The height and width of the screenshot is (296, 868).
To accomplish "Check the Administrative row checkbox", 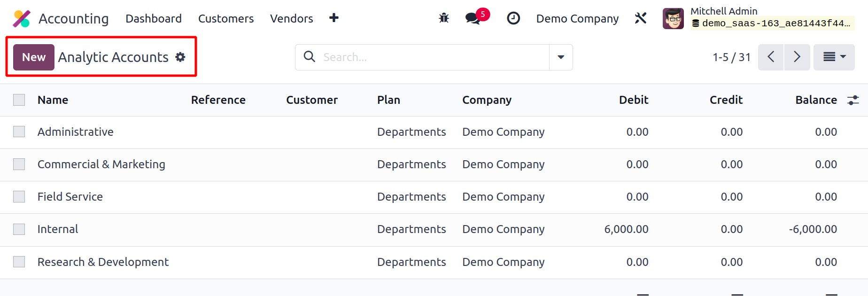I will pyautogui.click(x=19, y=132).
